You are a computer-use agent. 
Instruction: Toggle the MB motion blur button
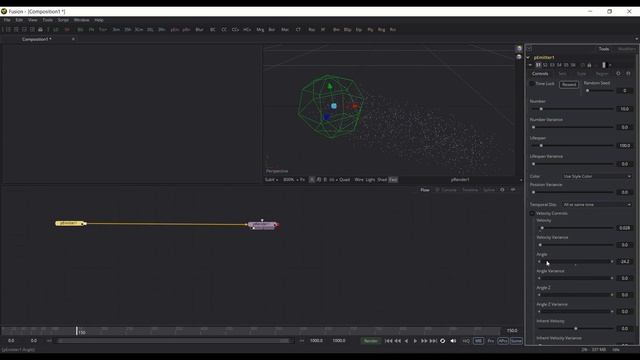(478, 341)
